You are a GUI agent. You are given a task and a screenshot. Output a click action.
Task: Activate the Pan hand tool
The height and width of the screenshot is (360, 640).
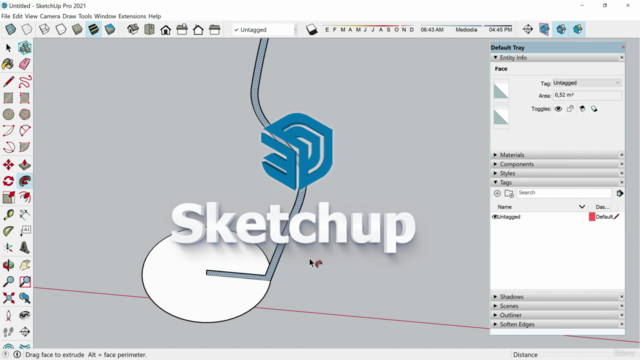point(24,265)
